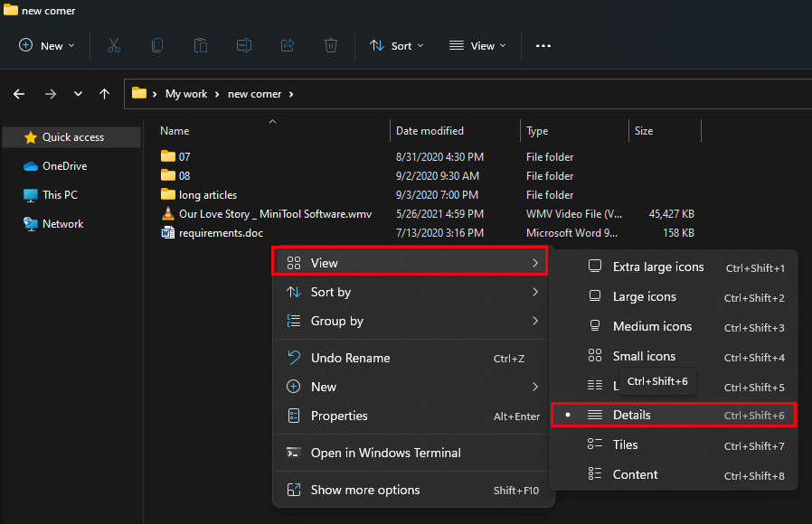Click the Rename icon in toolbar
This screenshot has height=524, width=812.
[x=244, y=45]
